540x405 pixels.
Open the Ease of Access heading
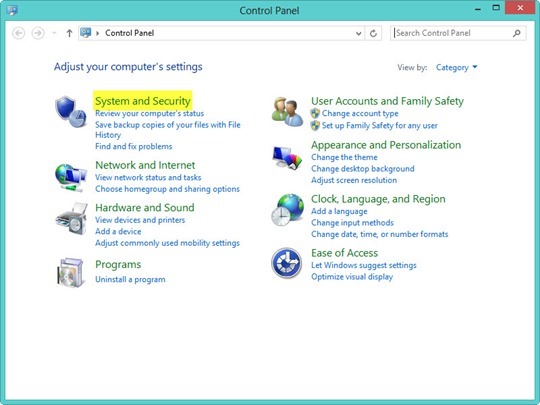[x=344, y=253]
